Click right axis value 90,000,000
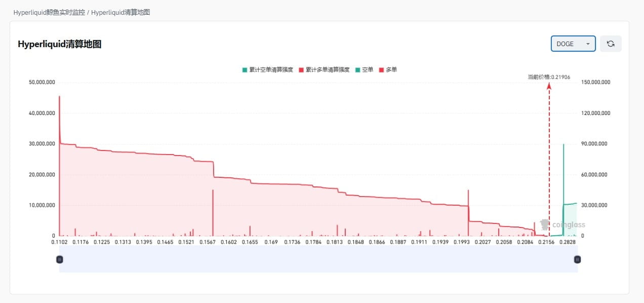The height and width of the screenshot is (303, 644). click(595, 144)
